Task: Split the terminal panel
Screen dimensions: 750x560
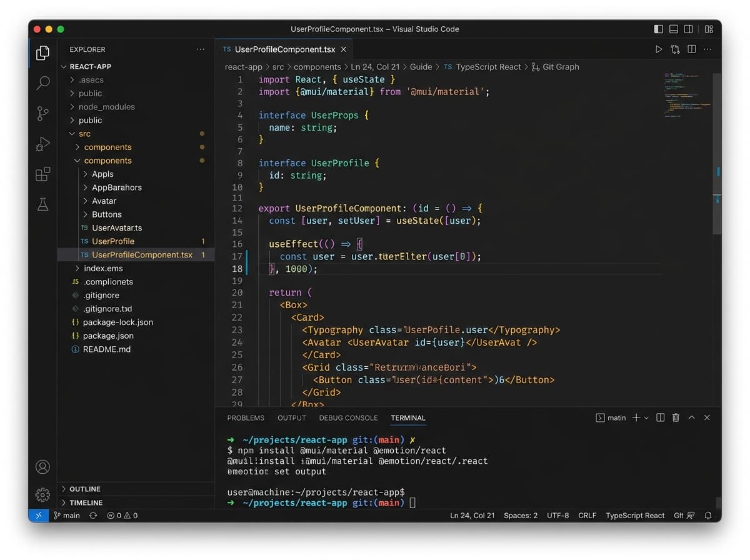Action: click(x=660, y=417)
